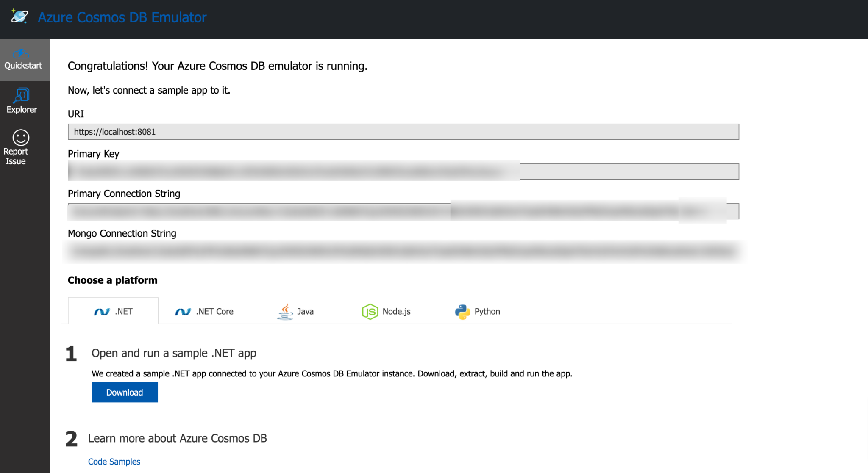
Task: Click the Azure Cosmos DB Emulator title
Action: point(122,17)
